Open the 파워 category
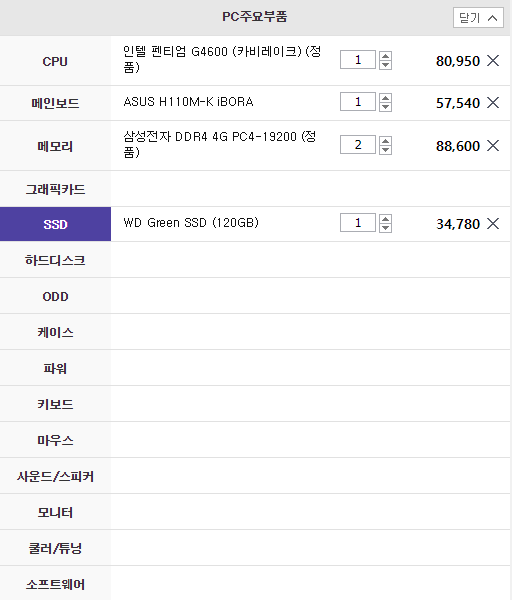This screenshot has width=512, height=600. (x=55, y=368)
